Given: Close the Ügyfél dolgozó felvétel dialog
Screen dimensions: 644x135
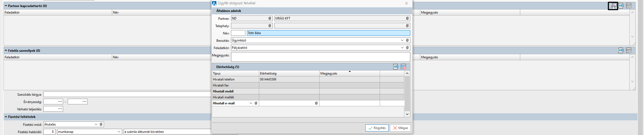Looking at the screenshot, I should pos(406,3).
